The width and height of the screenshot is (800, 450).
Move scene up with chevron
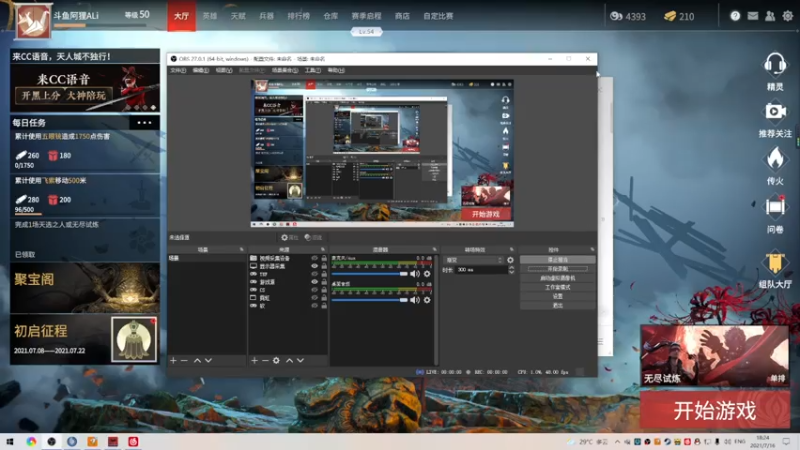pyautogui.click(x=197, y=360)
